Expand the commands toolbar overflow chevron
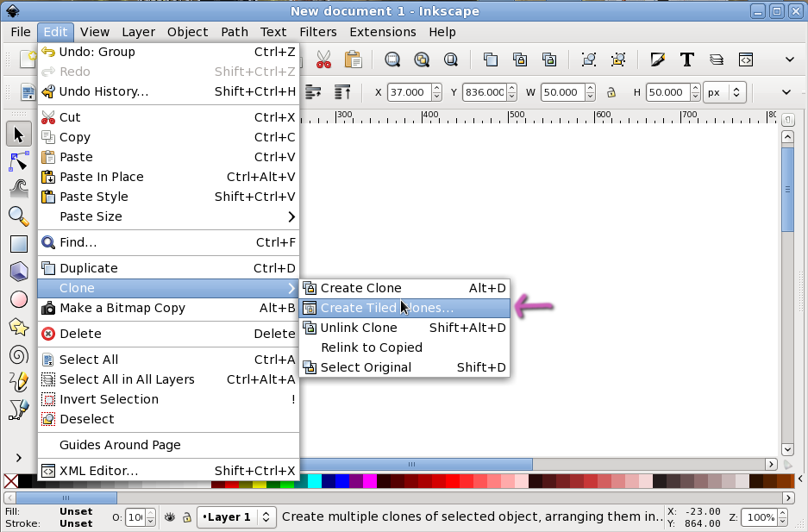This screenshot has width=808, height=532. tap(789, 59)
